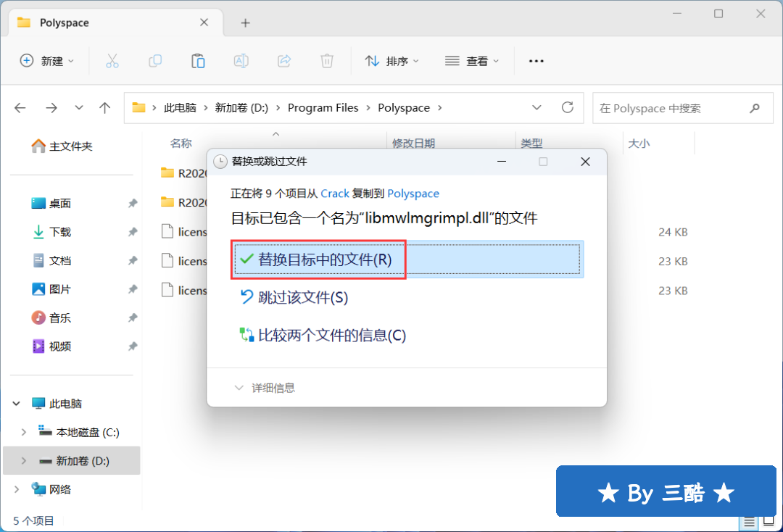
Task: Select 本地磁盘 (C:) in the navigation tree
Action: [80, 432]
